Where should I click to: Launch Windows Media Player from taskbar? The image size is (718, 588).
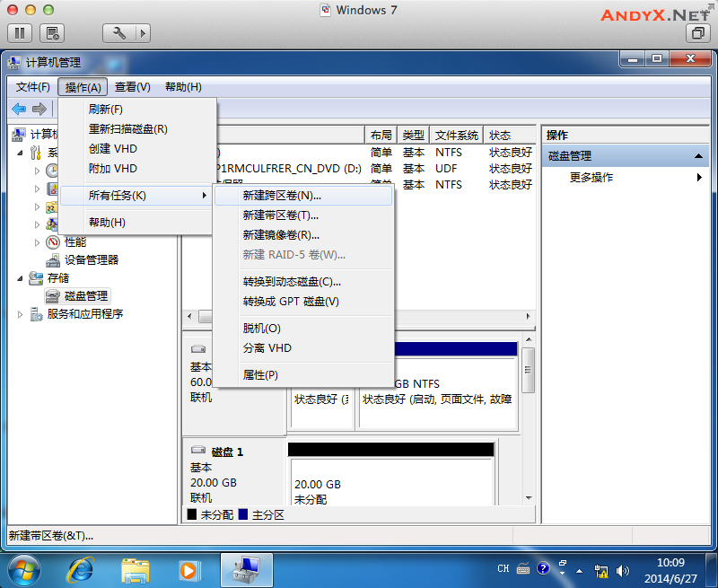pyautogui.click(x=188, y=569)
